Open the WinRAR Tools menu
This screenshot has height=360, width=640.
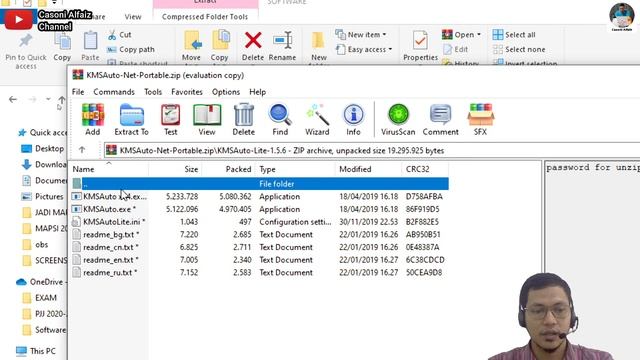pos(153,92)
